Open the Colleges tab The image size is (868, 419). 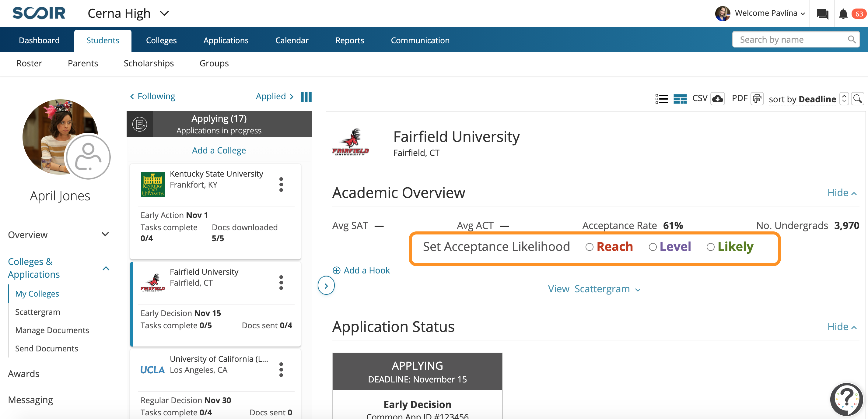pos(161,40)
